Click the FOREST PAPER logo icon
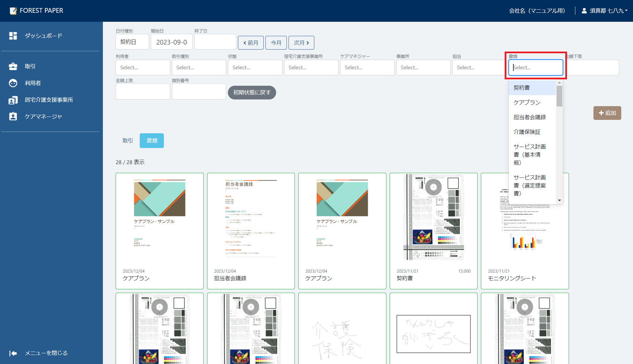The image size is (633, 364). [x=13, y=11]
